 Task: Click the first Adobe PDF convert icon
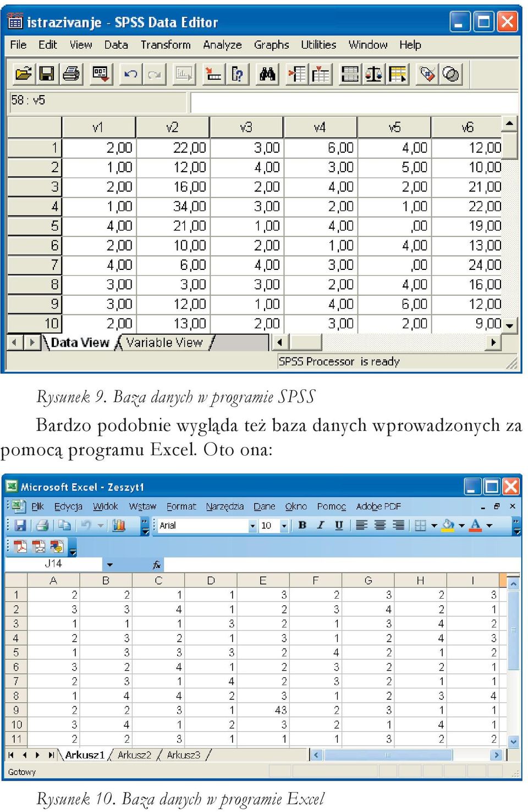20,546
